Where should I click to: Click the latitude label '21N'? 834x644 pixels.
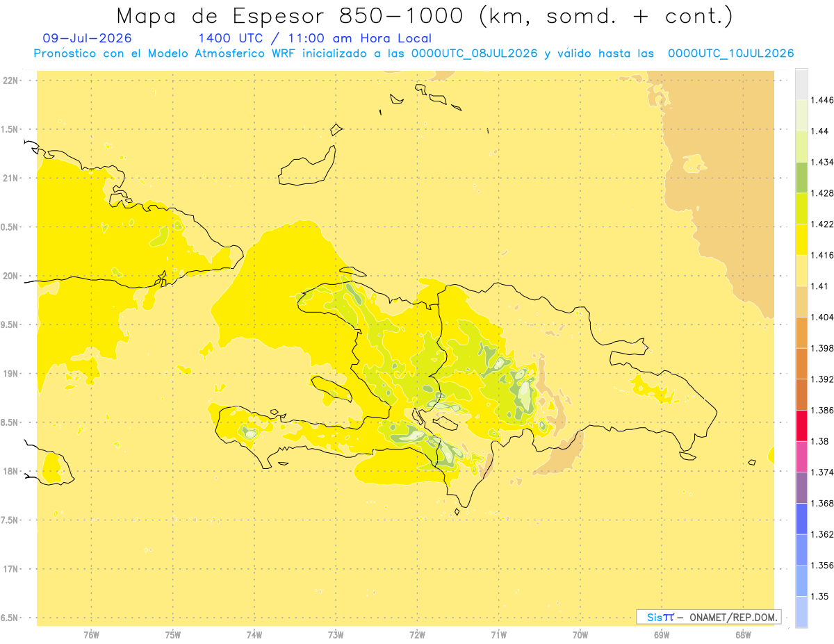pyautogui.click(x=12, y=178)
